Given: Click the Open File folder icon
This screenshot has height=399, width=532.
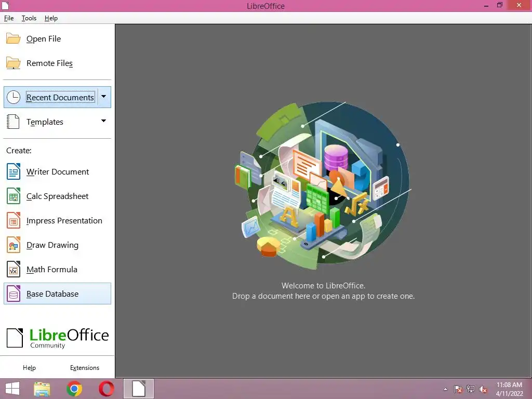Looking at the screenshot, I should click(13, 38).
